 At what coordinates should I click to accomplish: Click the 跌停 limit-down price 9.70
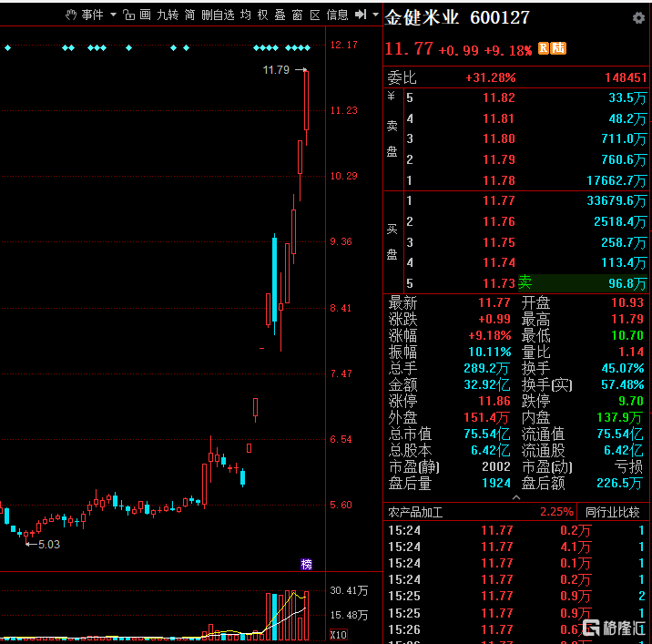pos(631,401)
